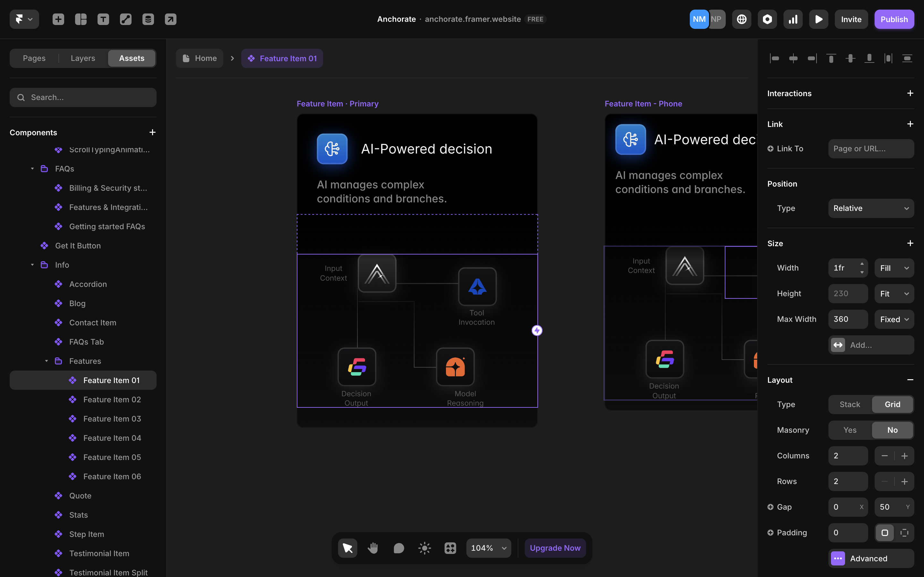Select the Text tool in top toolbar
Screen dimensions: 924x577
click(103, 19)
